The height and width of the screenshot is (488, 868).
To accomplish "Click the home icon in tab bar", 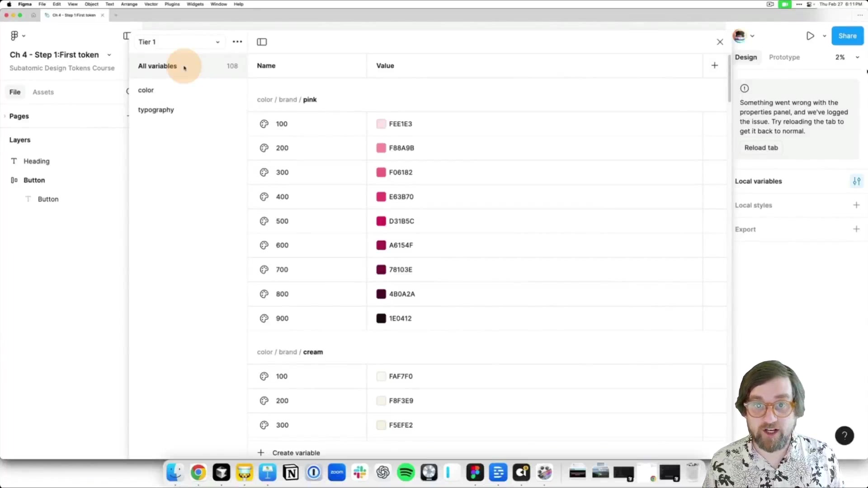I will (33, 15).
